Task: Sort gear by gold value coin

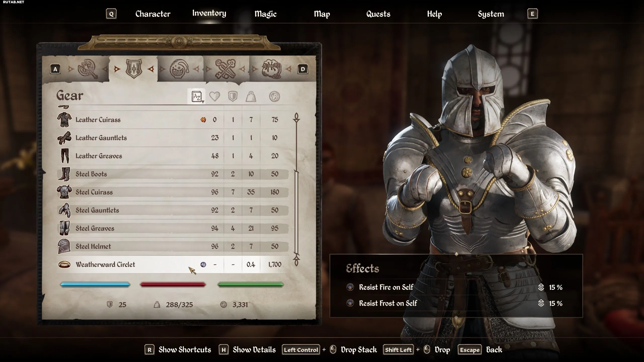Action: point(274,97)
